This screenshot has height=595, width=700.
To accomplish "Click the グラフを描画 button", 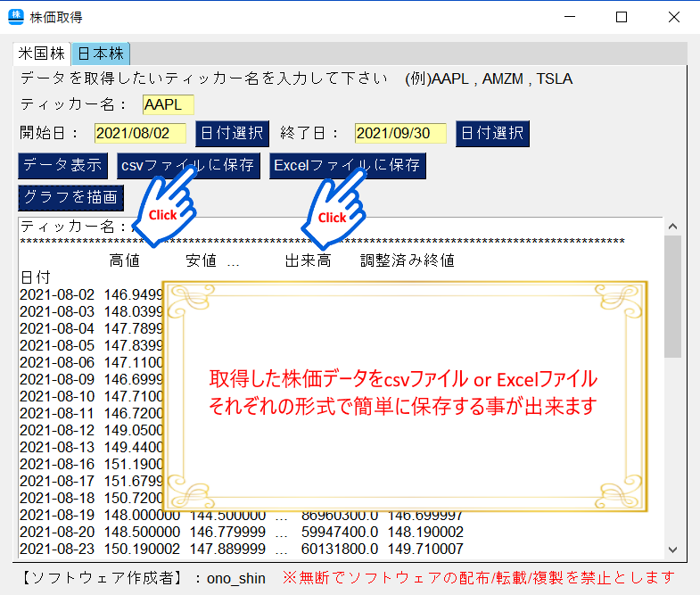I will pos(71,198).
